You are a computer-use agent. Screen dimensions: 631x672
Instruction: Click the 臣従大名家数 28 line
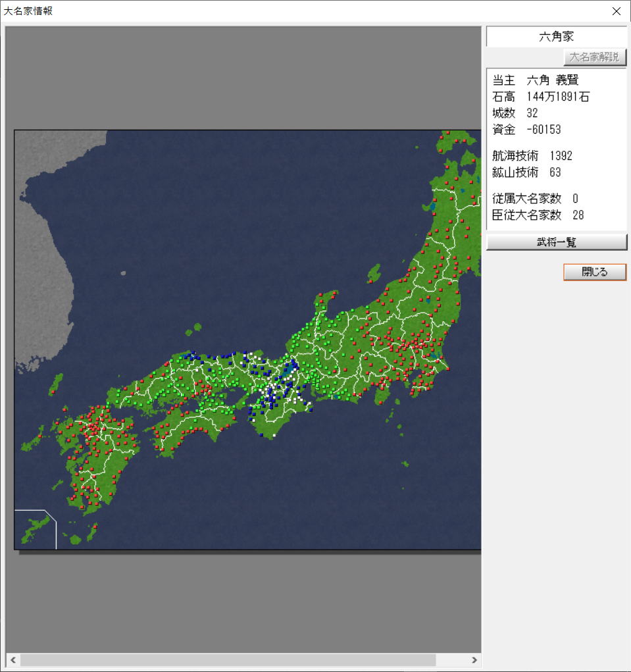[x=538, y=215]
